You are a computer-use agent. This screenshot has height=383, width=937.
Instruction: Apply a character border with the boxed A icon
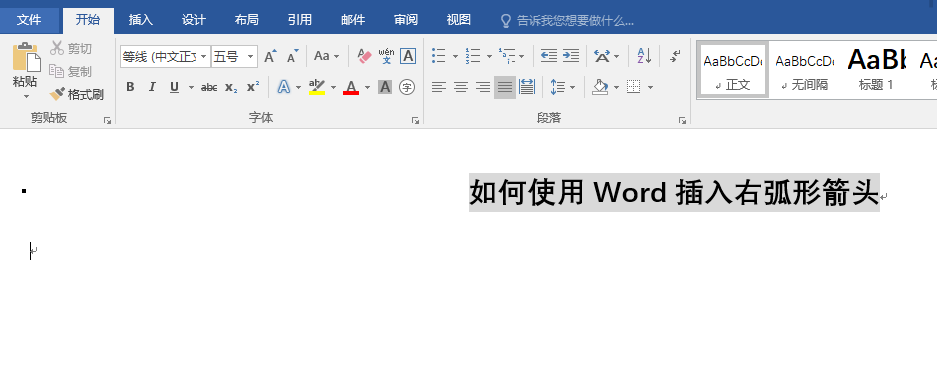[x=408, y=57]
